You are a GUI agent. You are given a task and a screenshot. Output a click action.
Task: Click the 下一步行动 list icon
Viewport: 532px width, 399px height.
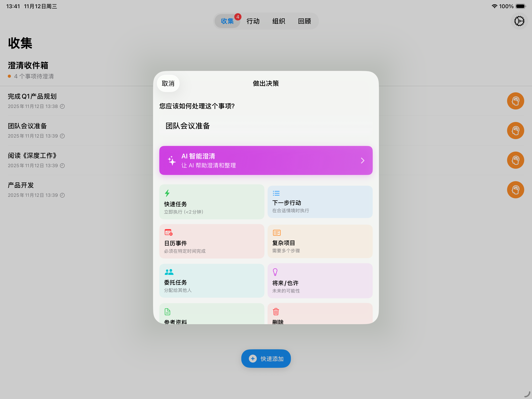[x=276, y=193]
